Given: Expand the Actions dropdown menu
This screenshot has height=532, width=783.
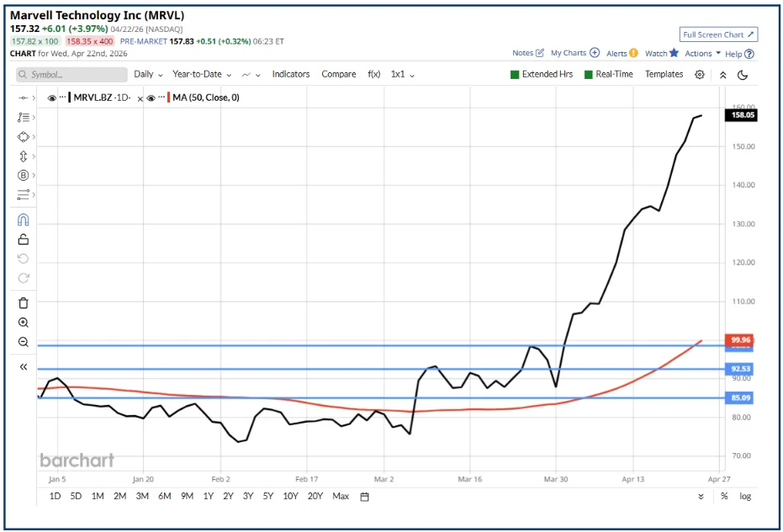Looking at the screenshot, I should click(702, 53).
